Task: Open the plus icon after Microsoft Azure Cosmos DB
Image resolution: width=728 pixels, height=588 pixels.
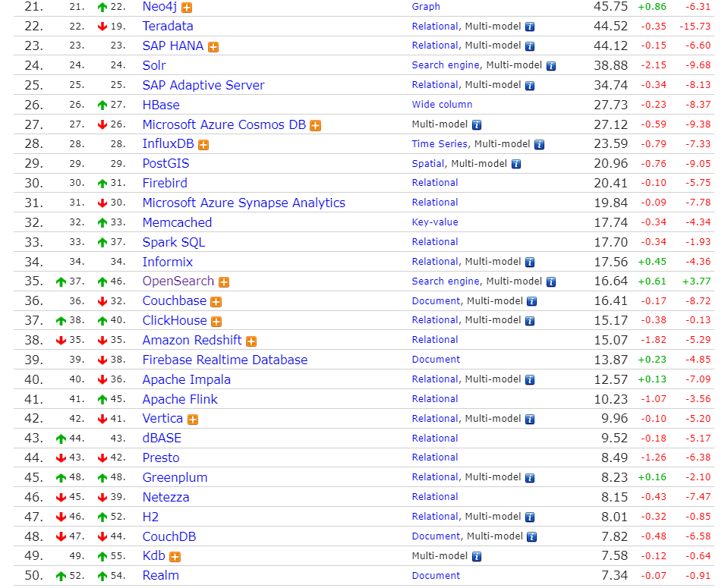Action: point(316,126)
